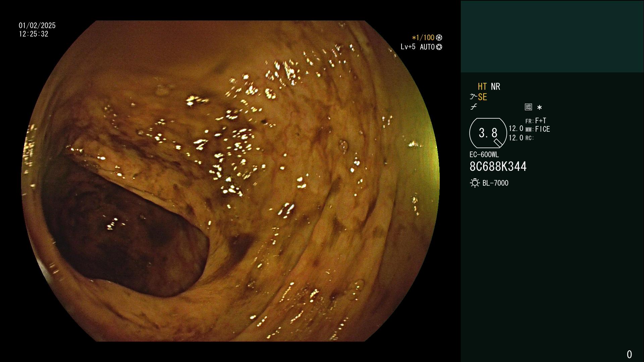Click the shutter speed fan icon
This screenshot has height=362, width=644.
coord(439,38)
